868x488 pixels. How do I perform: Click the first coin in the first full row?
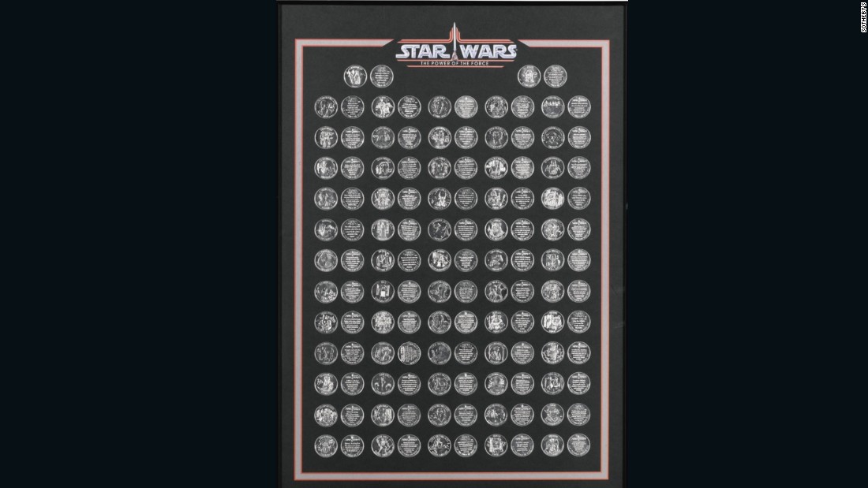pyautogui.click(x=326, y=106)
